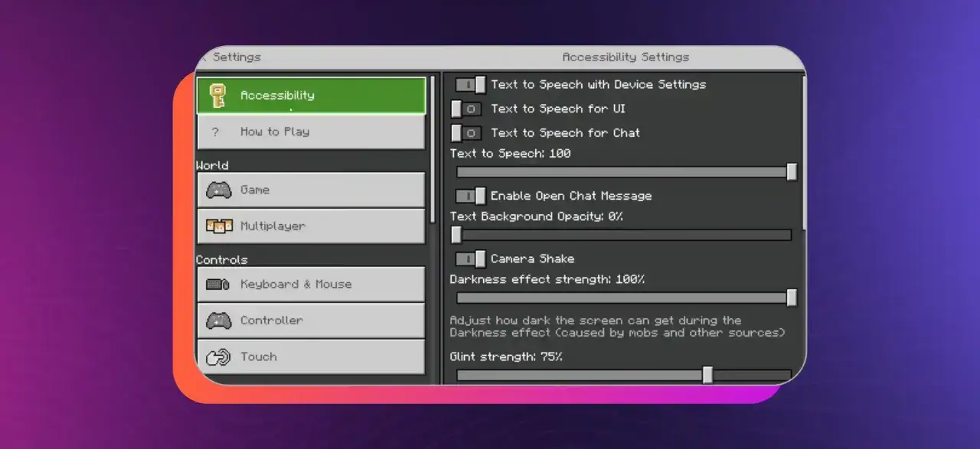Click the Darkness effect description text
Viewport: 980px width, 449px height.
pyautogui.click(x=618, y=327)
